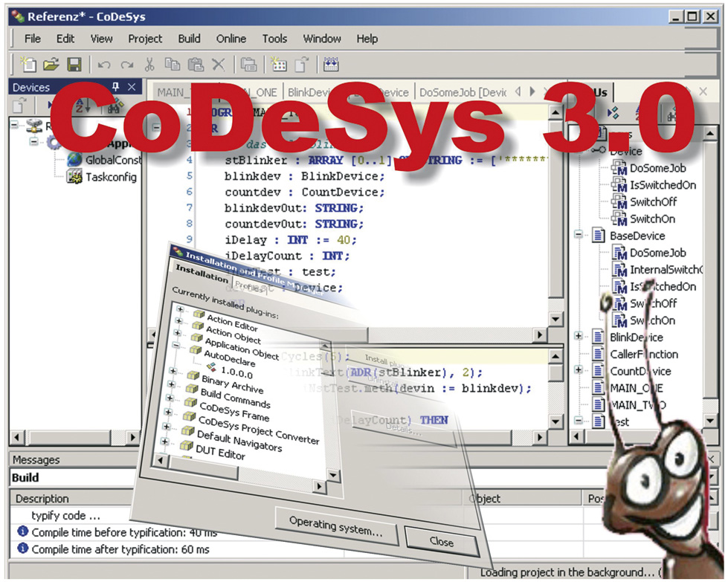Select MAIN_ONE in POUs tree
Image resolution: width=728 pixels, height=582 pixels.
[628, 388]
